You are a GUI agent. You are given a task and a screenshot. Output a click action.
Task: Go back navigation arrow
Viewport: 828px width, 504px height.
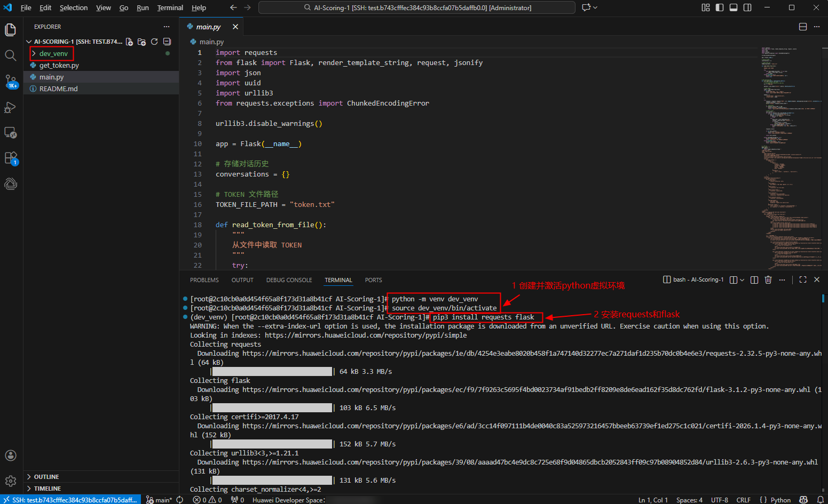[x=233, y=7]
